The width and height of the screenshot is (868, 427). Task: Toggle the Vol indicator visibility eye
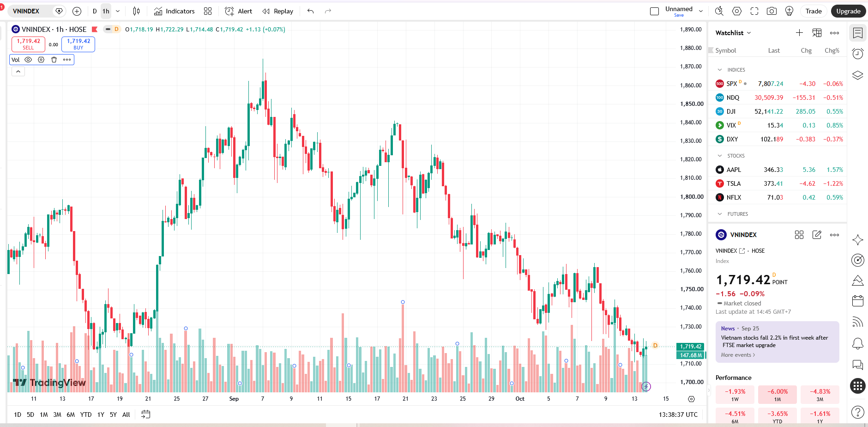point(28,60)
